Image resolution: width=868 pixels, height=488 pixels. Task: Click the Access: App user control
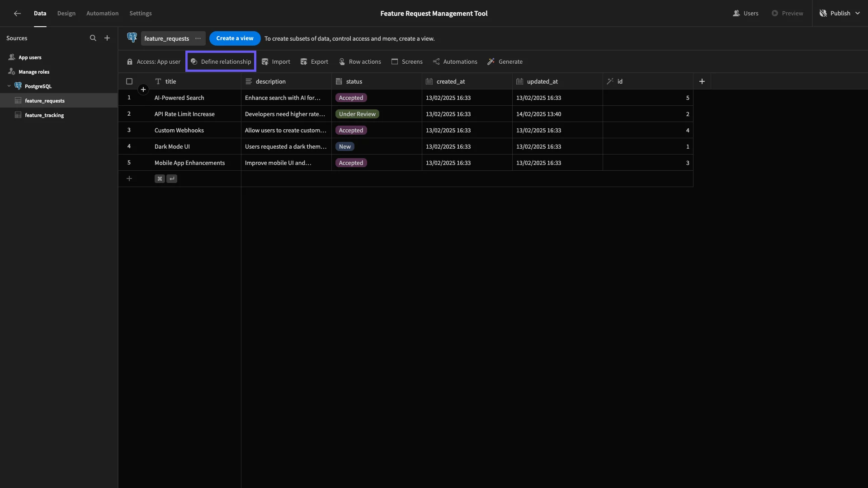[154, 62]
